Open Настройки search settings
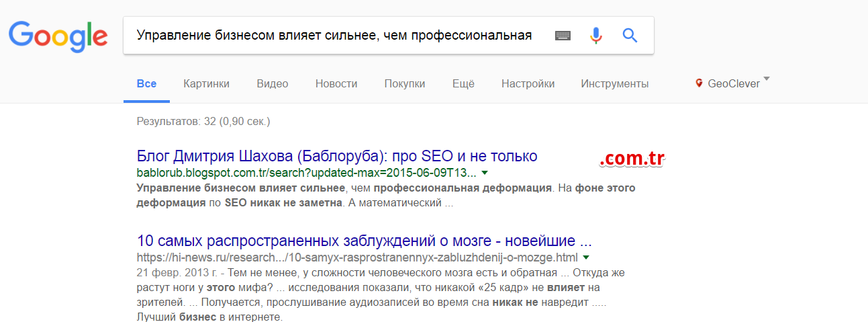This screenshot has height=322, width=868. tap(528, 84)
